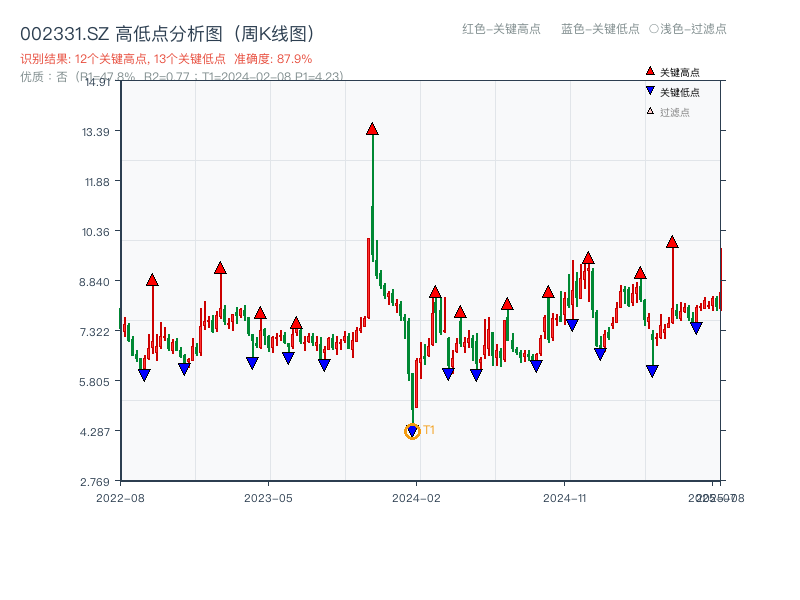Click the 2023-05 x-axis label
Image resolution: width=800 pixels, height=600 pixels.
pyautogui.click(x=268, y=498)
